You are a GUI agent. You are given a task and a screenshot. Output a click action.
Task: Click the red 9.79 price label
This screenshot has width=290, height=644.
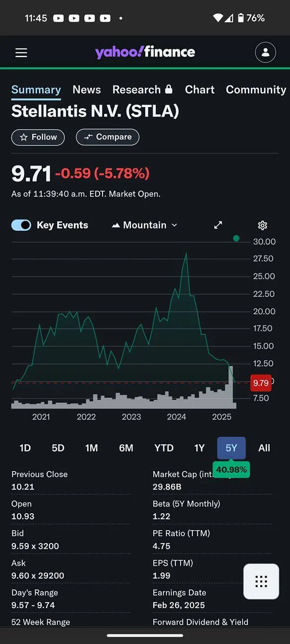click(261, 383)
